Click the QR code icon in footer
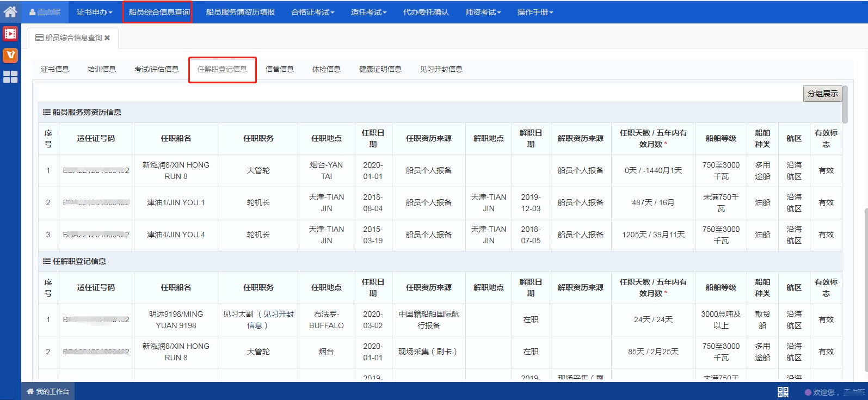The height and width of the screenshot is (400, 868). click(x=783, y=392)
